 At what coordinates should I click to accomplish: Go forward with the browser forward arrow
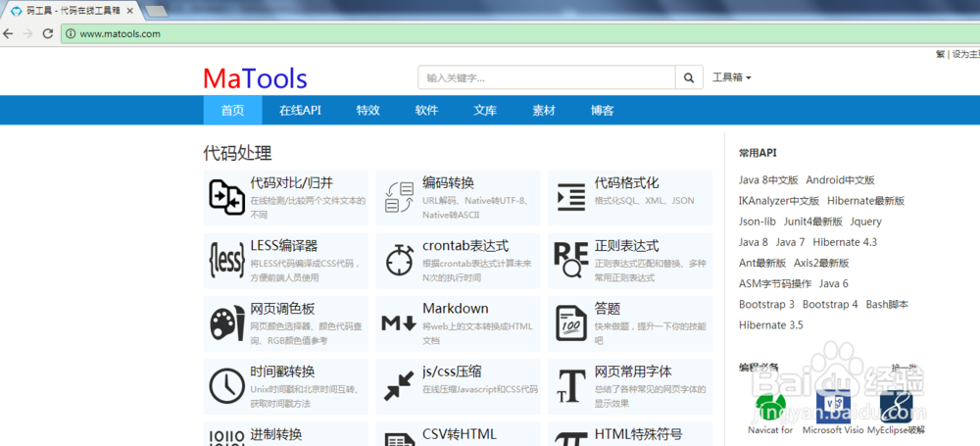pos(27,33)
